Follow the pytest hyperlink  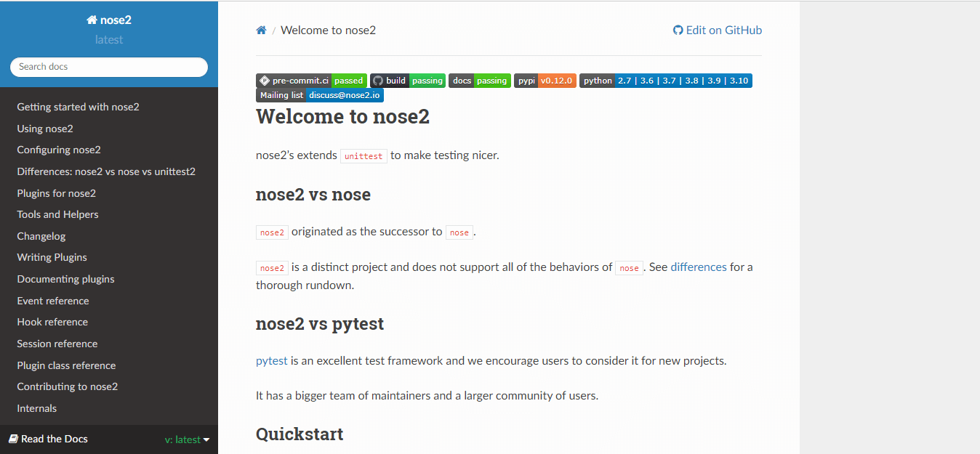pos(272,361)
